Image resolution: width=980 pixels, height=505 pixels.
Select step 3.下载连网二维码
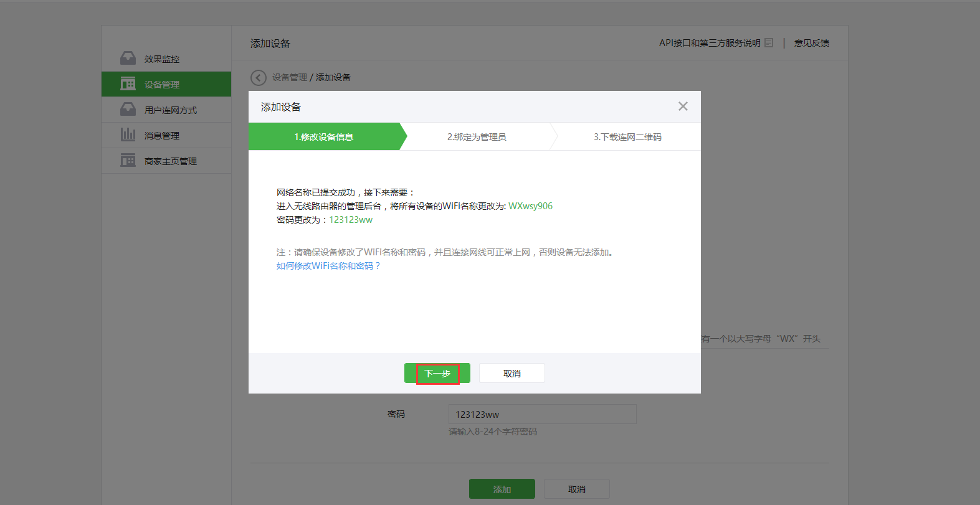coord(627,136)
